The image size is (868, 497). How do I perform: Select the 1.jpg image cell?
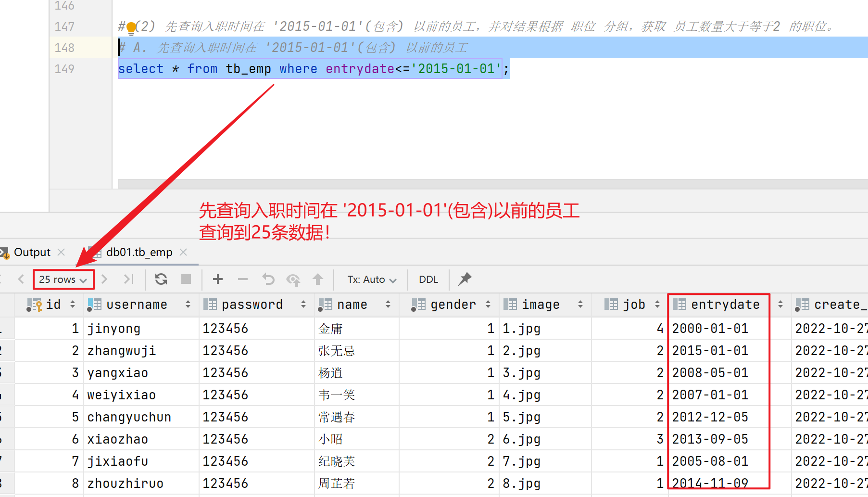point(545,329)
